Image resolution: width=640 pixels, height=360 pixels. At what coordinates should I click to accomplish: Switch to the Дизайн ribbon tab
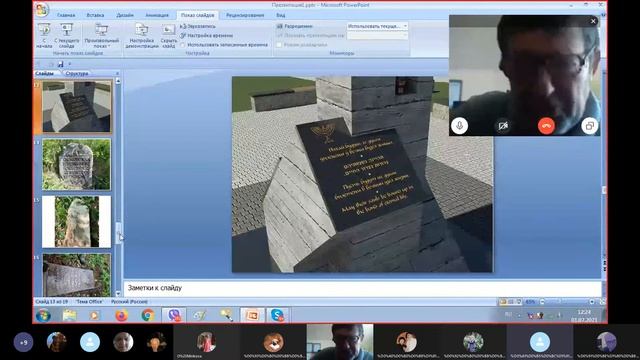point(124,15)
